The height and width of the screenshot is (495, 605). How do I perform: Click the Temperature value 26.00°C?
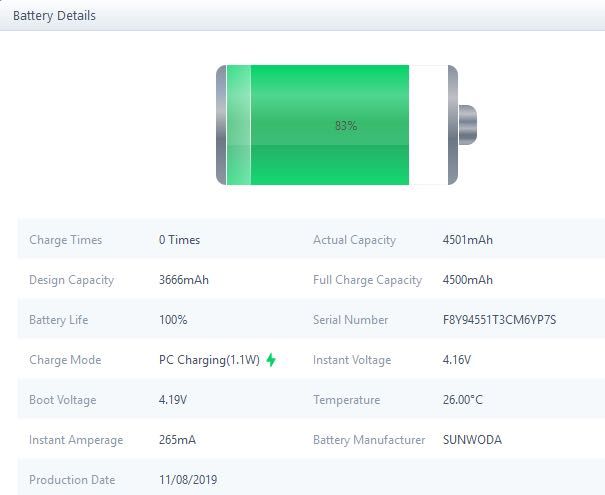(x=463, y=400)
